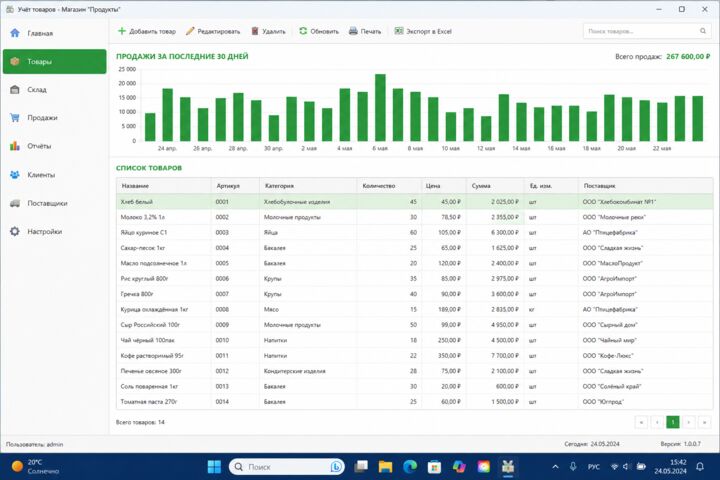Open the Главная home section
This screenshot has width=720, height=480.
click(x=54, y=33)
